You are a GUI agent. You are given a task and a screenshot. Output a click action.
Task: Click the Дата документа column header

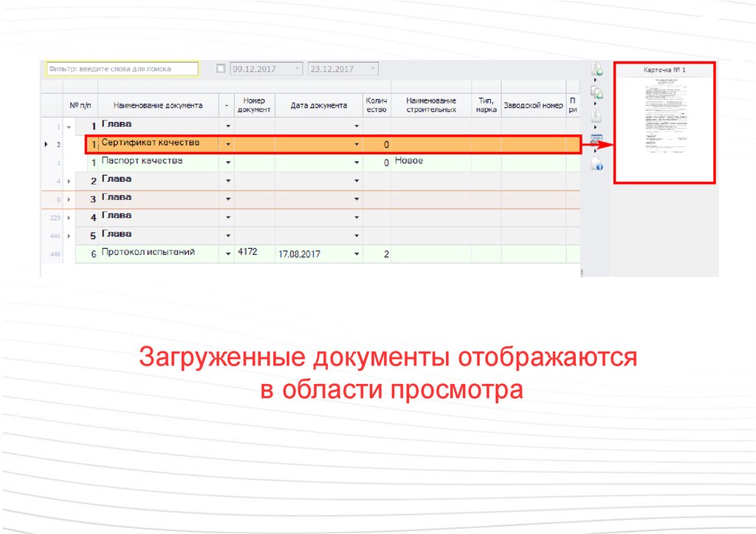(318, 106)
